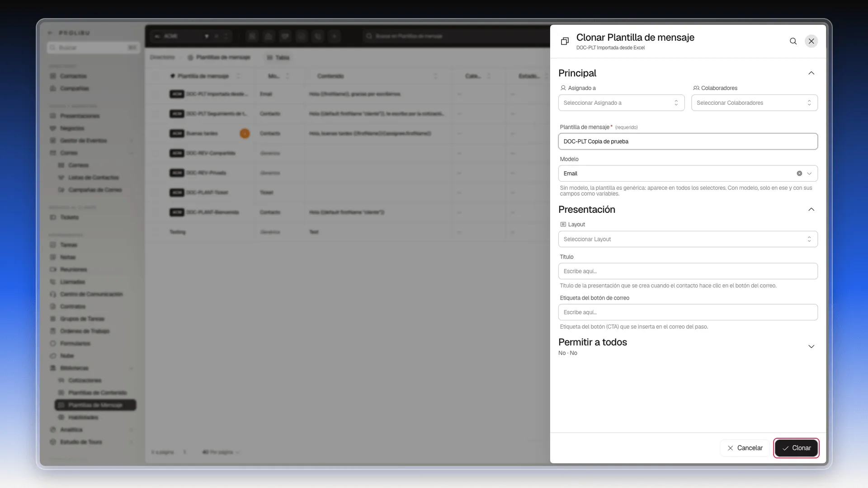Close the Clonar Plantilla de mensaje panel
This screenshot has width=868, height=488.
pyautogui.click(x=811, y=41)
